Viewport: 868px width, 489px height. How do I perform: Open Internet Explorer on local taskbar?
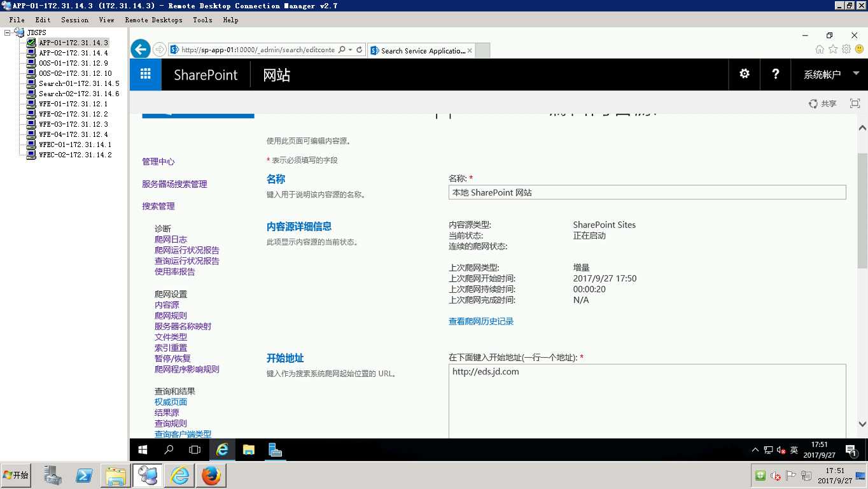[x=180, y=476]
